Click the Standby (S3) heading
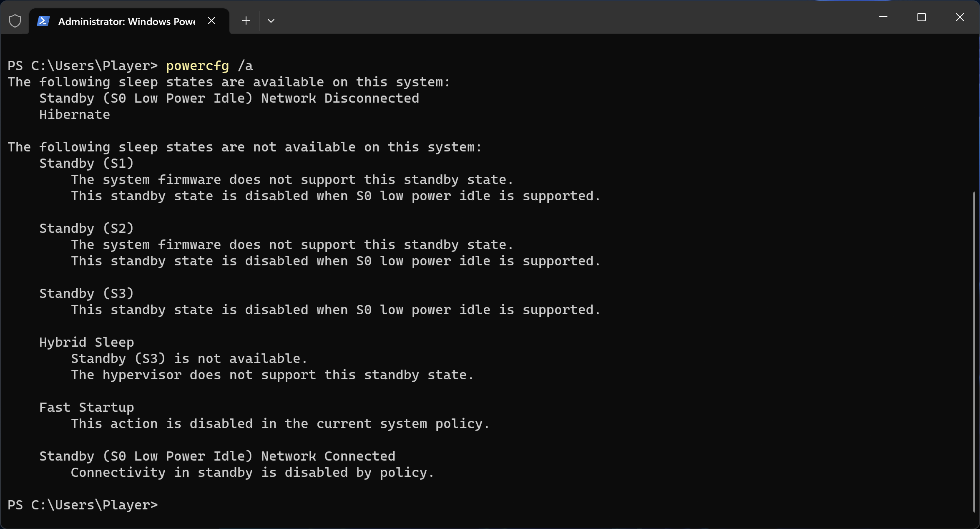The image size is (980, 529). click(87, 294)
